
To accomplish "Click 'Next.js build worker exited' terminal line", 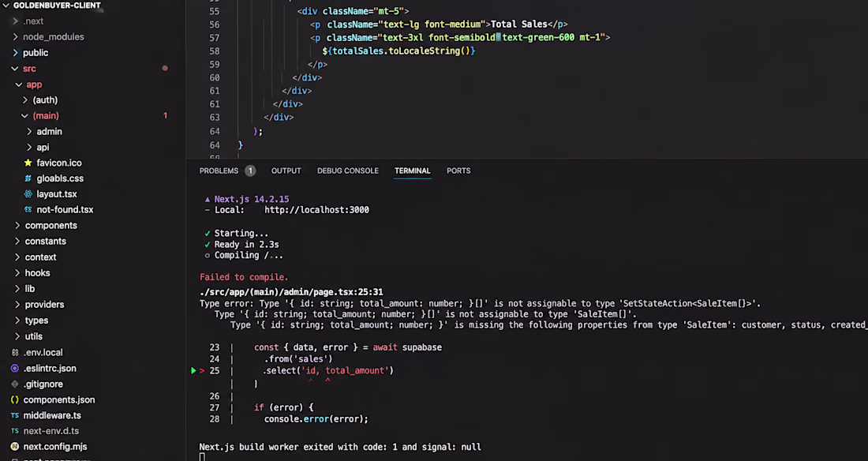I will pos(340,447).
